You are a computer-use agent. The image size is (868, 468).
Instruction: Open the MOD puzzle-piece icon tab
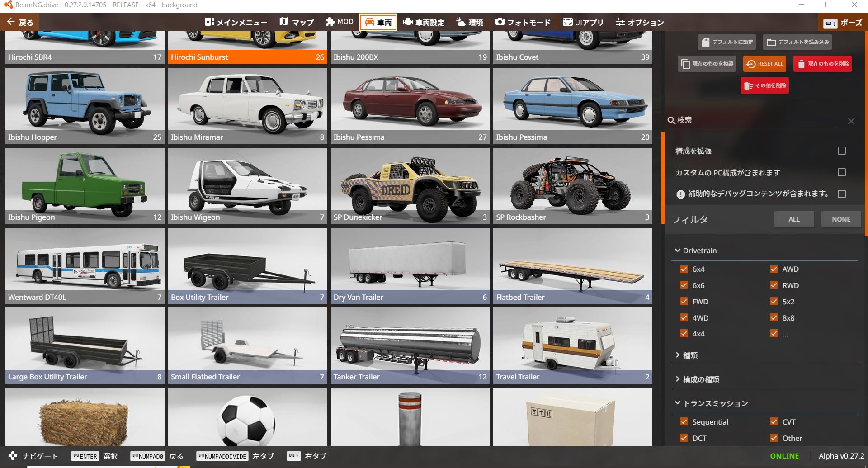point(330,22)
